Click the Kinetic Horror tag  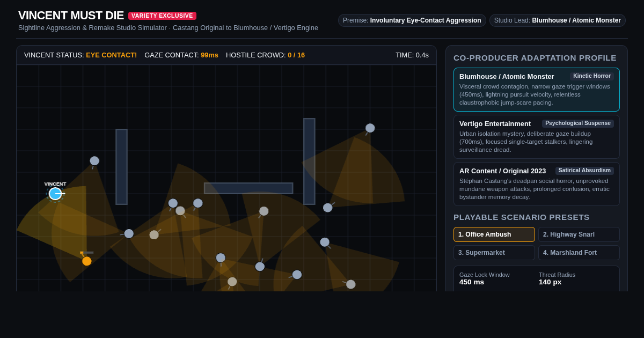[x=592, y=76]
